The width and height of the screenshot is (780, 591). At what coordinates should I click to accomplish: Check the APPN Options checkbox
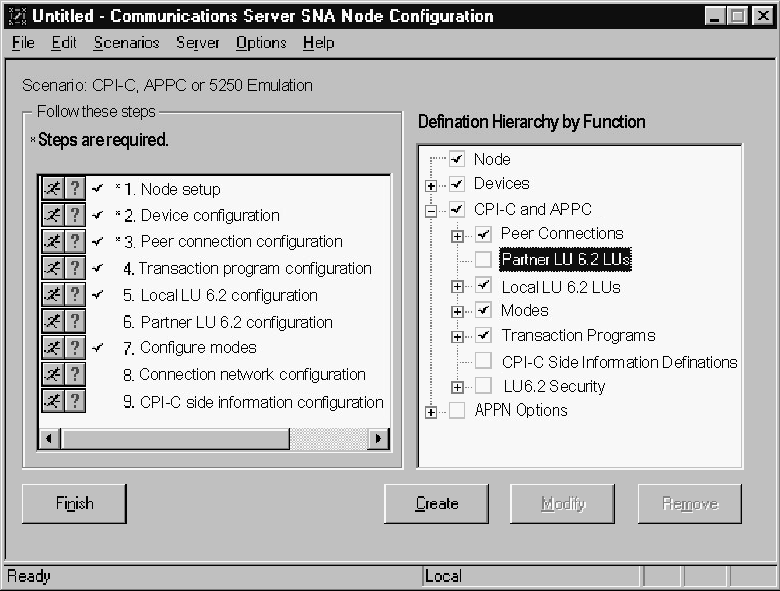click(x=457, y=410)
